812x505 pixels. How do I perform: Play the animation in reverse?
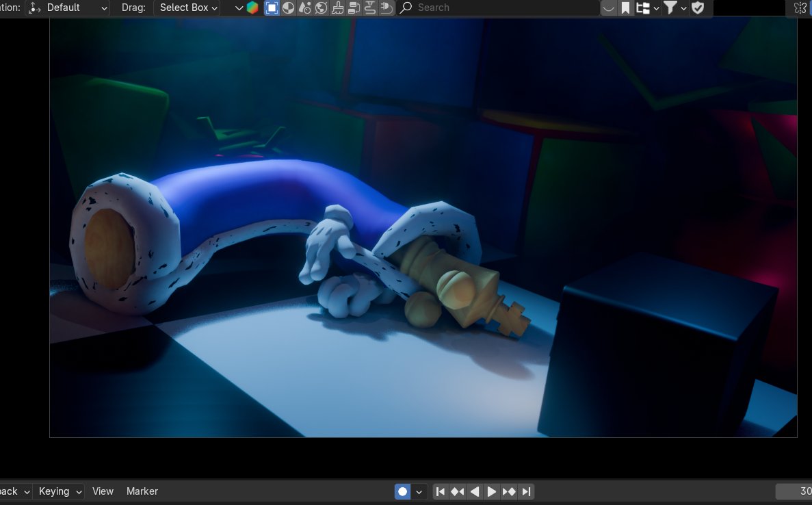click(474, 491)
